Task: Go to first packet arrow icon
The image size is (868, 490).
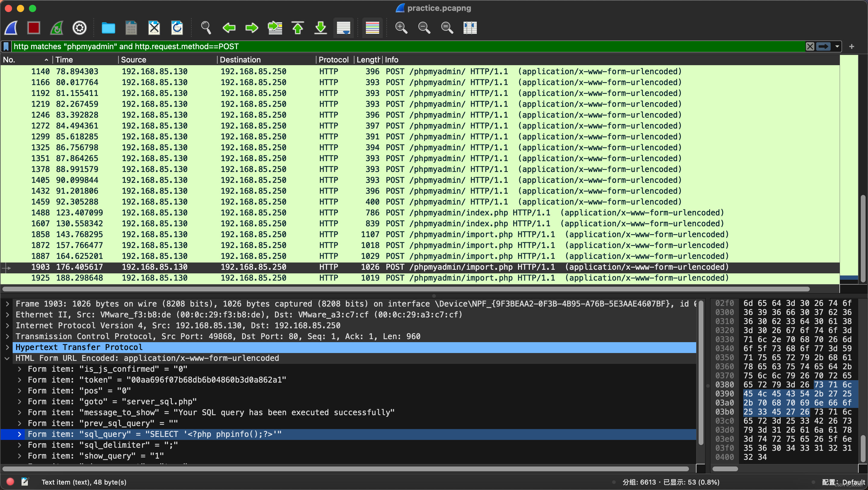Action: click(297, 28)
